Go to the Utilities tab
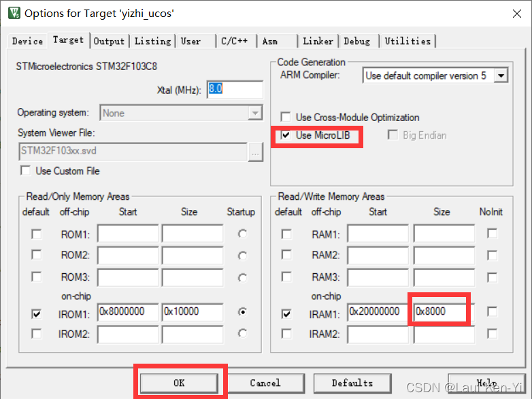 tap(408, 41)
